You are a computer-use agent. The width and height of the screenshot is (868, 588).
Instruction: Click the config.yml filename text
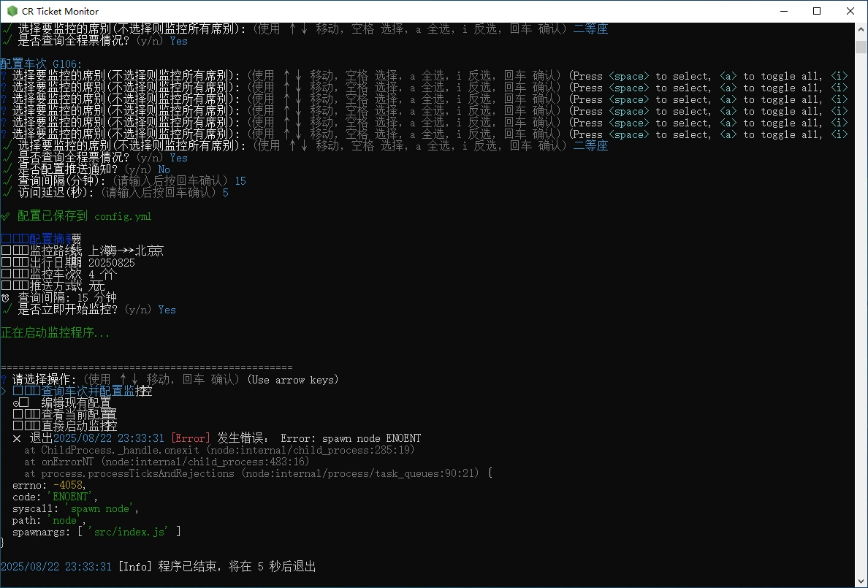[123, 216]
